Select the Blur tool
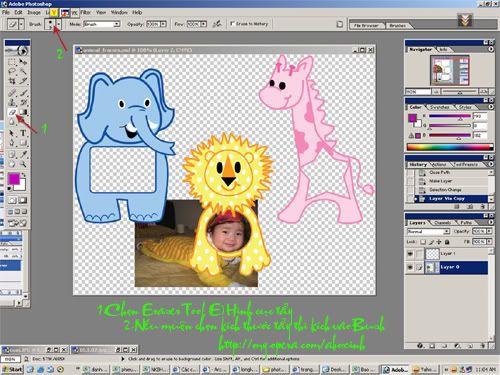Image resolution: width=500 pixels, height=375 pixels. coord(12,122)
